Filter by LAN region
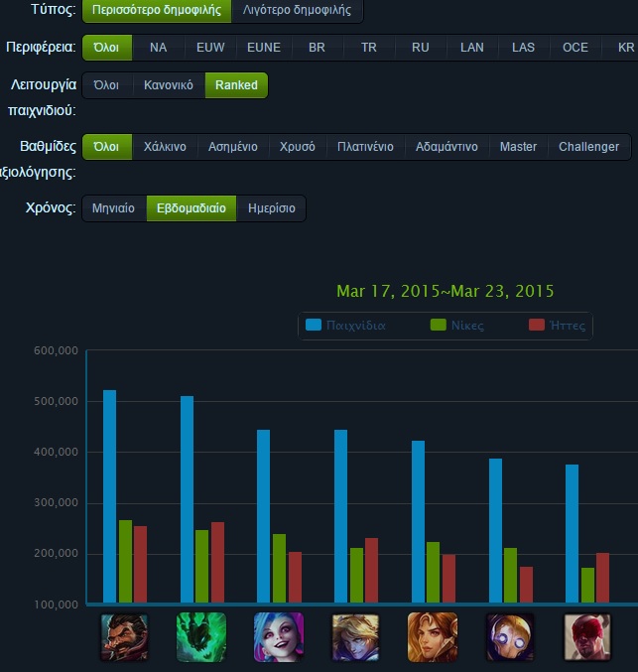 pos(472,47)
